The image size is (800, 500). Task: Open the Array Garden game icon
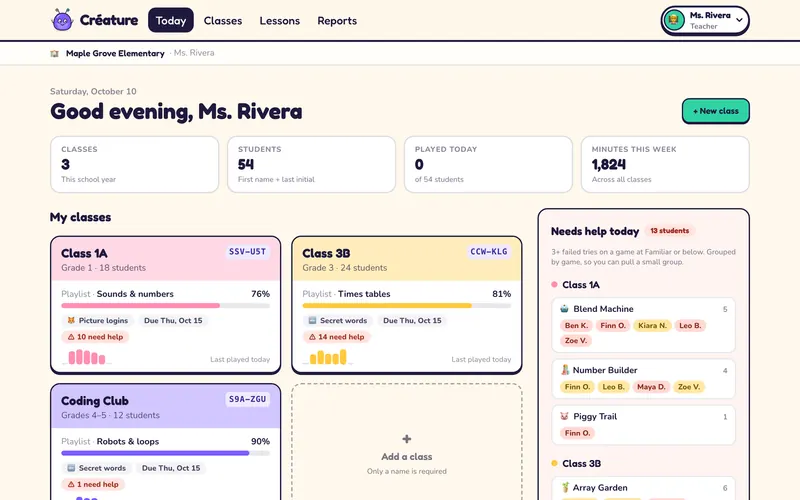pos(565,487)
